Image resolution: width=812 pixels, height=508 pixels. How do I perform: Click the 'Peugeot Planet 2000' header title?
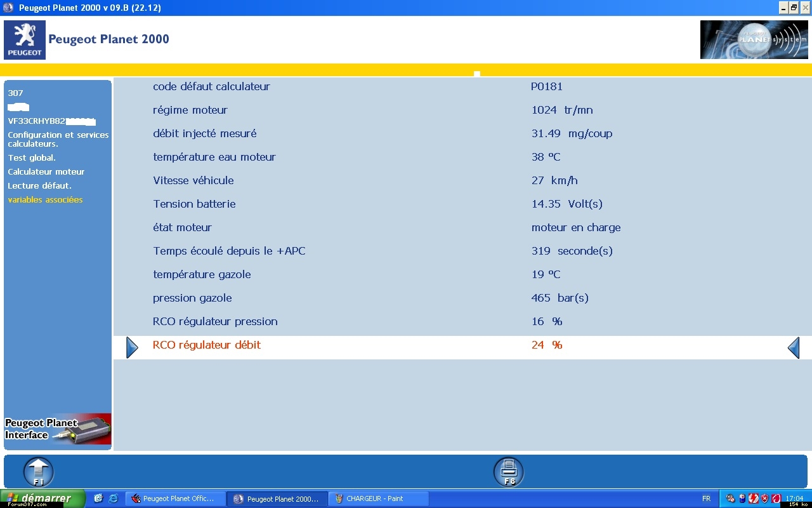click(108, 39)
